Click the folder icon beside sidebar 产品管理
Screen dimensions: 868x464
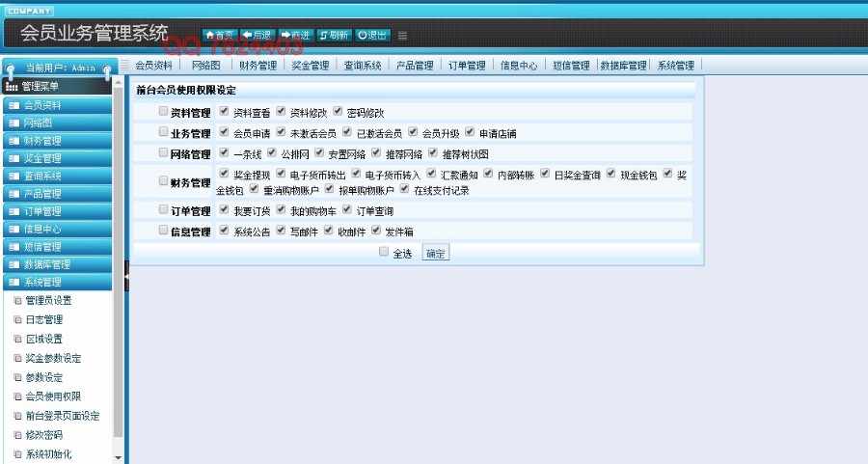click(14, 193)
